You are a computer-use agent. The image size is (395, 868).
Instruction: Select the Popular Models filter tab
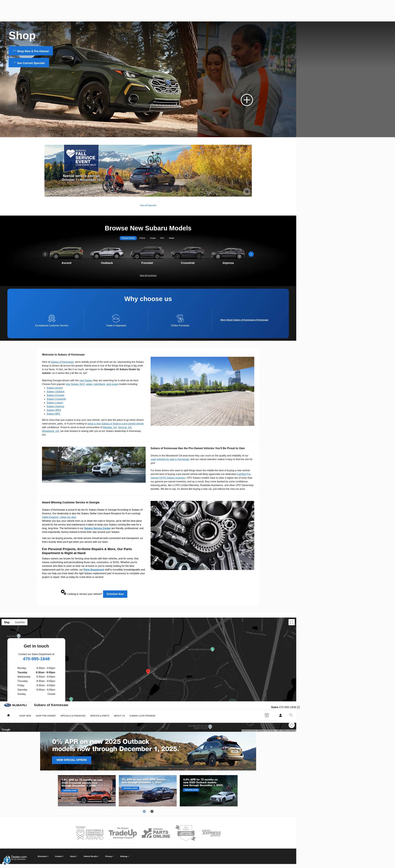point(128,238)
